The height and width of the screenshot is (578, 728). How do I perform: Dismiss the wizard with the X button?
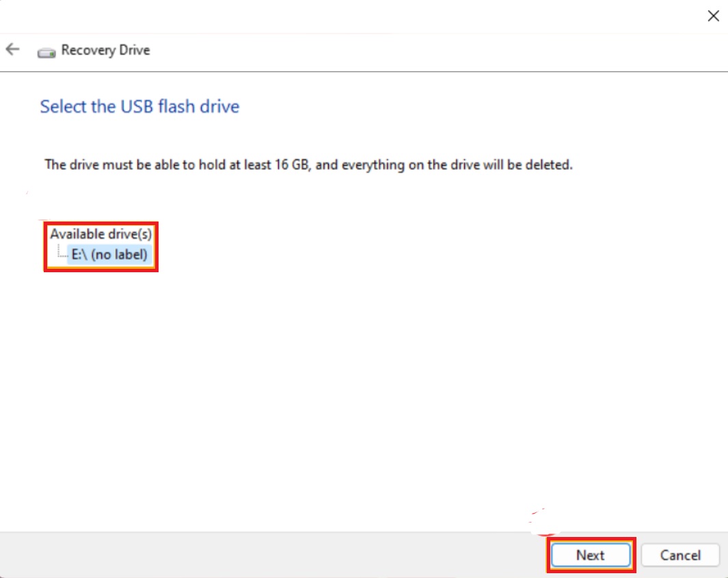713,15
